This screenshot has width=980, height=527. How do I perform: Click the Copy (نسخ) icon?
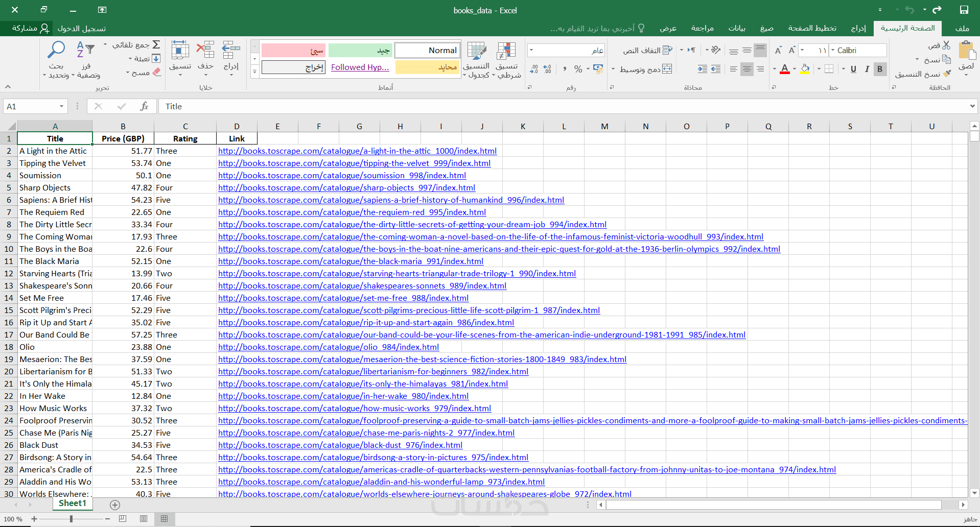tap(946, 59)
